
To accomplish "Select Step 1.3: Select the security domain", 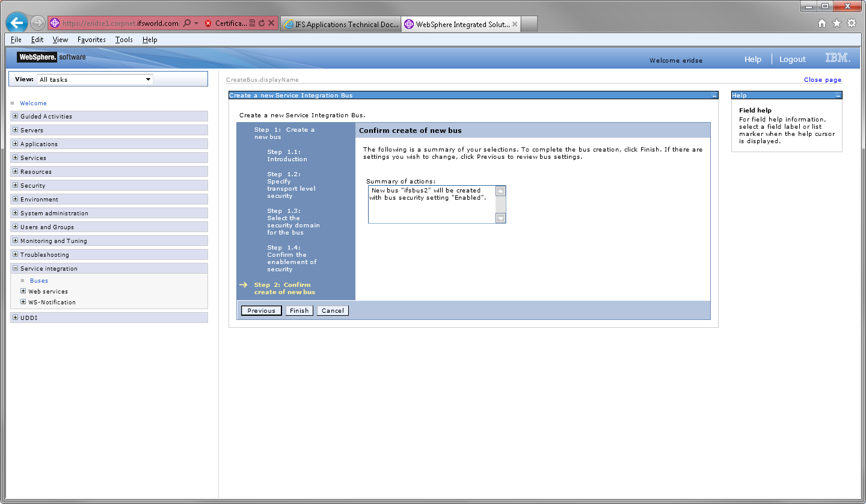I will 293,221.
